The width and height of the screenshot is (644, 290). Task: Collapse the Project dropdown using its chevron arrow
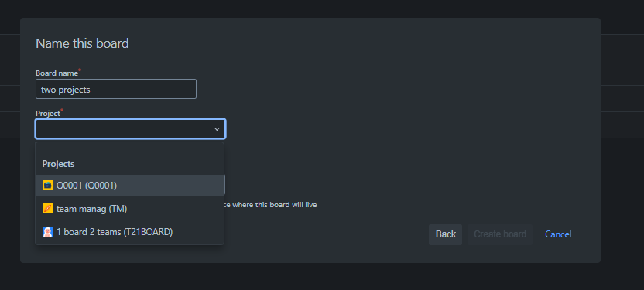coord(217,129)
